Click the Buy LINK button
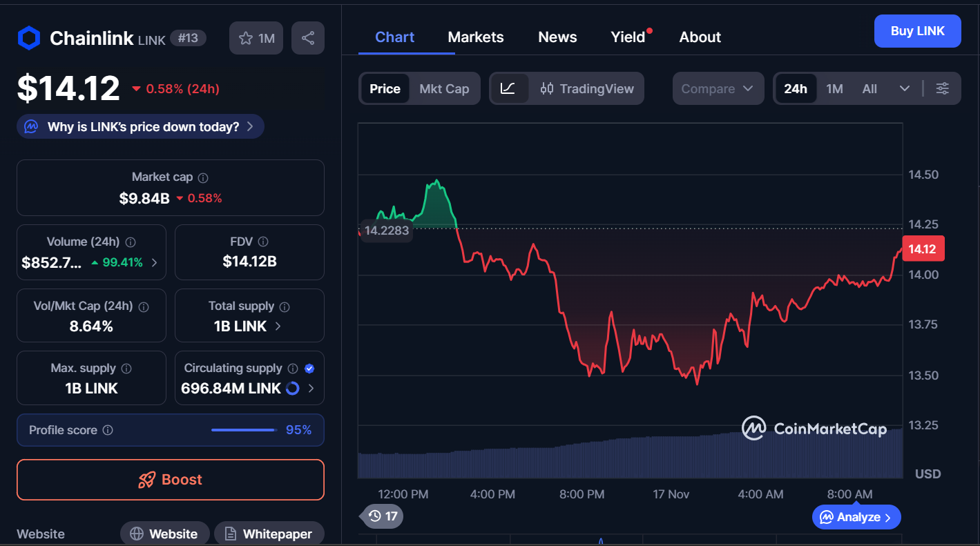 point(917,31)
